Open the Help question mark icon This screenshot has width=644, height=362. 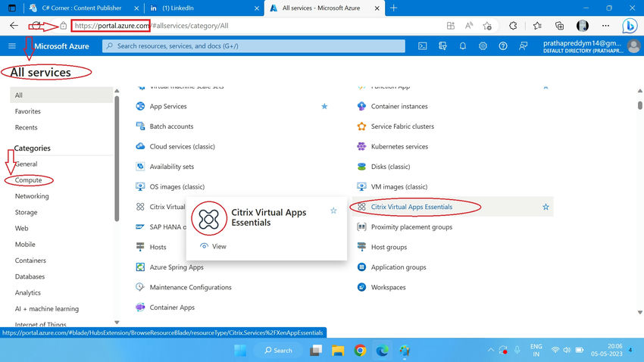click(503, 46)
